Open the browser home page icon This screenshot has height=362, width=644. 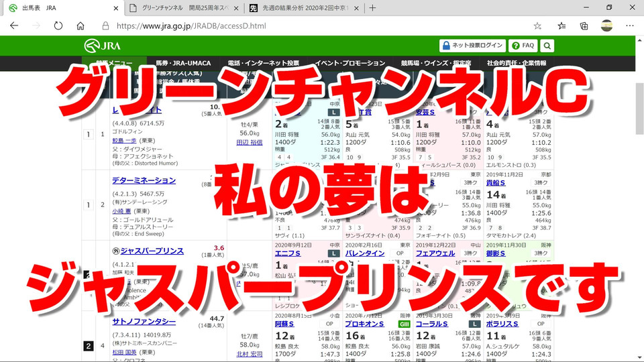click(x=80, y=26)
